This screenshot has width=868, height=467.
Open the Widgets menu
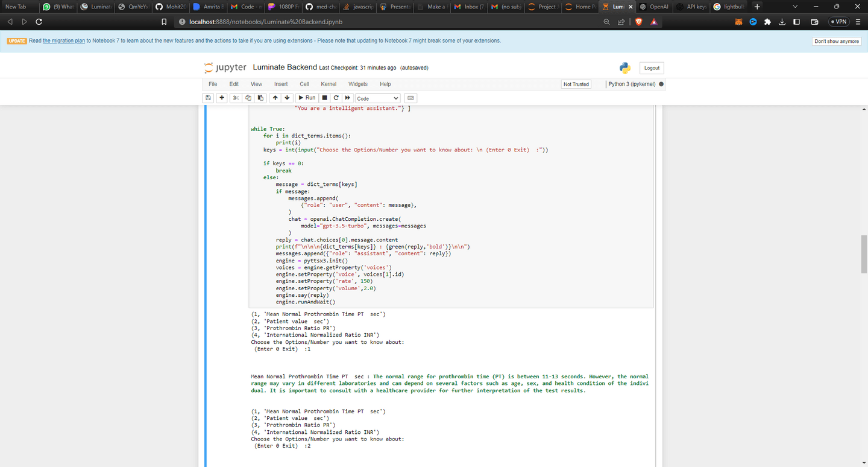(x=357, y=84)
